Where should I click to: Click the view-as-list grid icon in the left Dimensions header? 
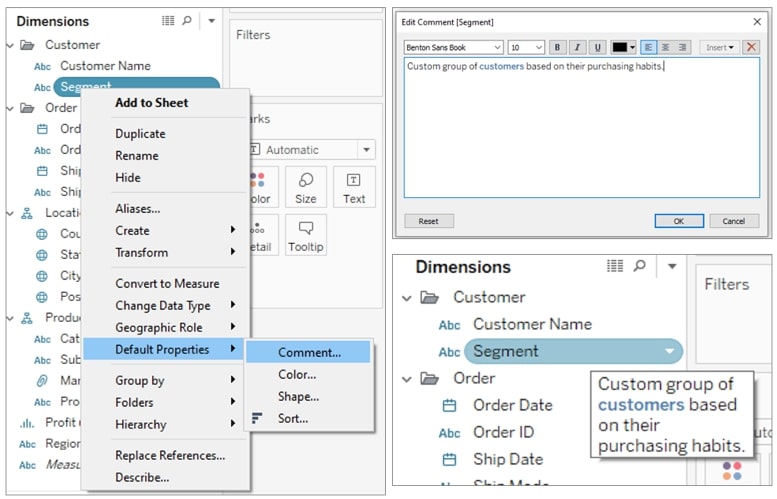coord(168,20)
